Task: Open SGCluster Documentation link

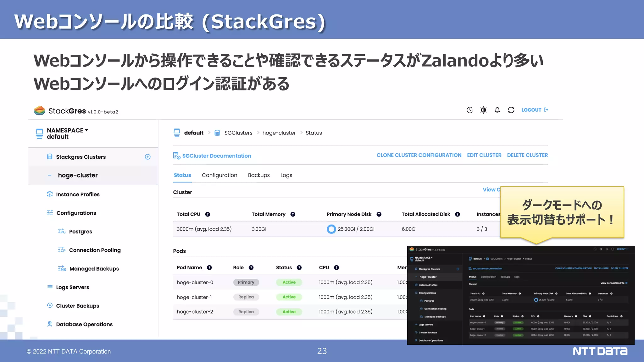Action: [217, 156]
